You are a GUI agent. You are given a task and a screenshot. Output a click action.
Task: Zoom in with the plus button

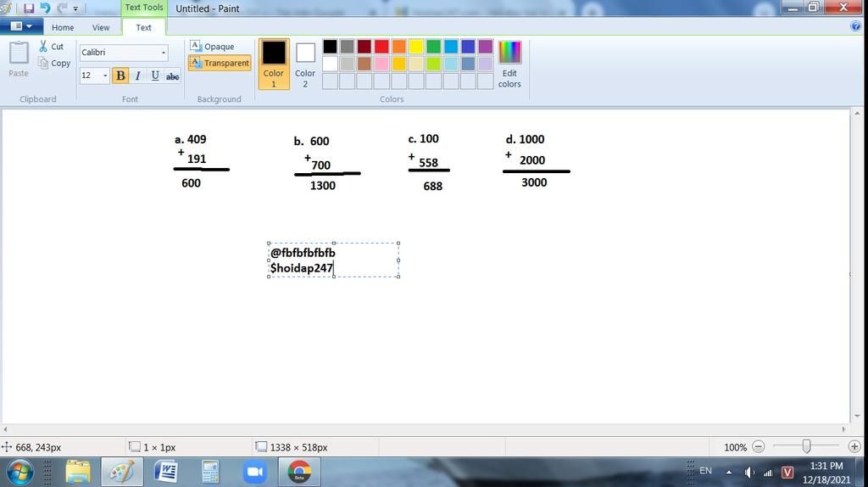coord(854,446)
